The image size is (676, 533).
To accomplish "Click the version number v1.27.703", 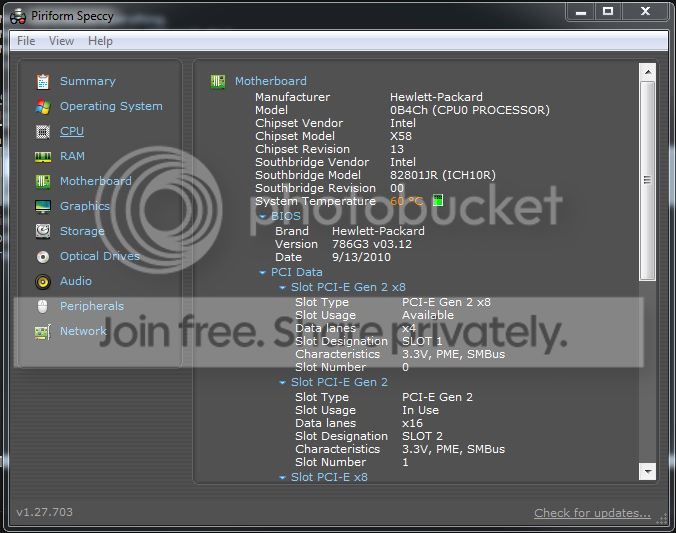I will (44, 512).
